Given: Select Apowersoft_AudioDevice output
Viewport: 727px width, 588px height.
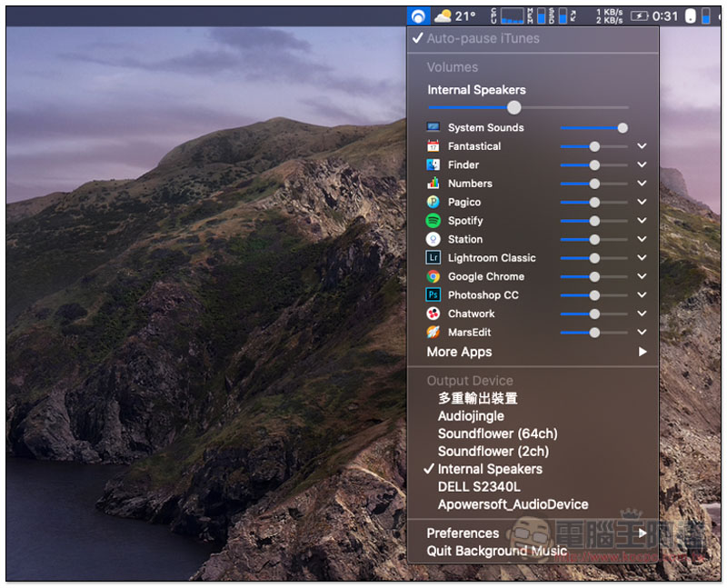Looking at the screenshot, I should [x=513, y=504].
